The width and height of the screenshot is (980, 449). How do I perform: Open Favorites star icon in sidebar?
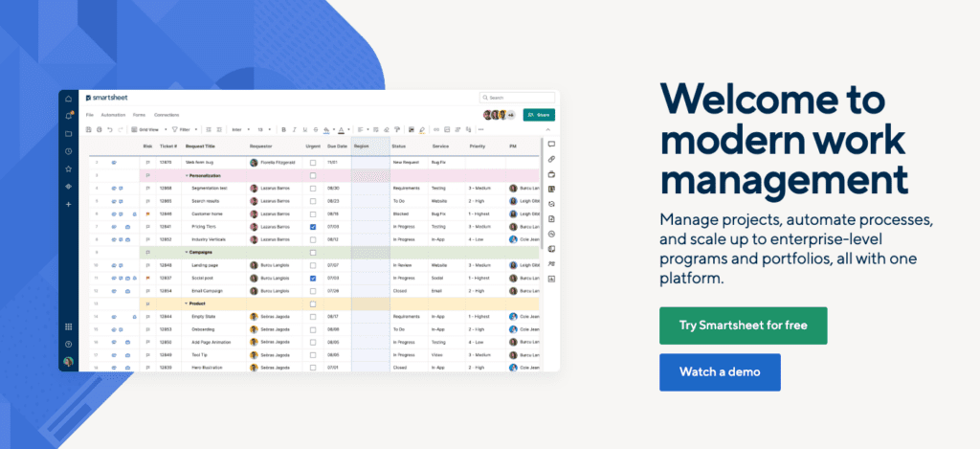(68, 168)
